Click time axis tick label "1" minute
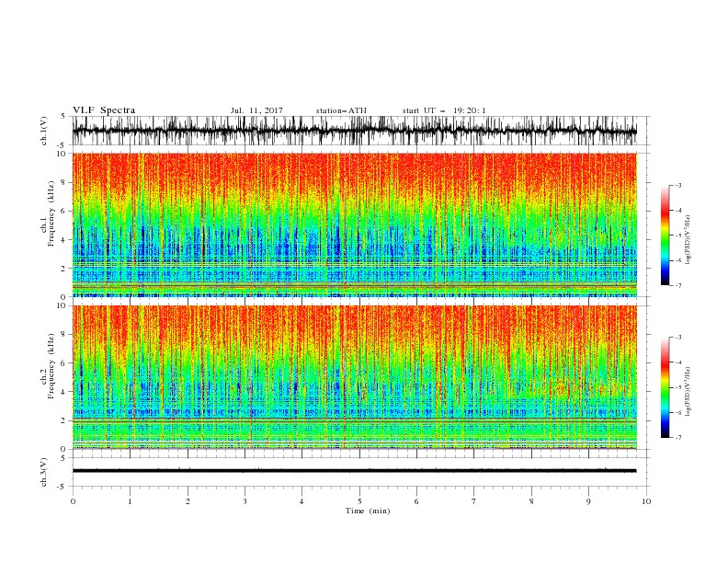This screenshot has height=563, width=728. click(x=130, y=501)
